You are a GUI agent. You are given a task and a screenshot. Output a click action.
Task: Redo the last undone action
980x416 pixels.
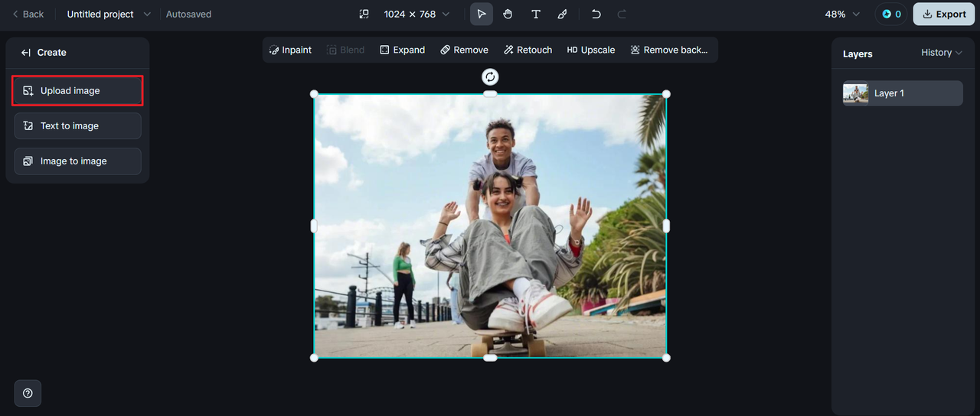pyautogui.click(x=622, y=14)
